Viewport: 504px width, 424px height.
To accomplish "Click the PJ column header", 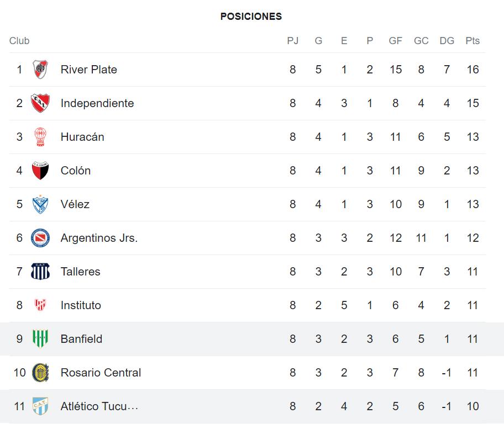I will [293, 41].
